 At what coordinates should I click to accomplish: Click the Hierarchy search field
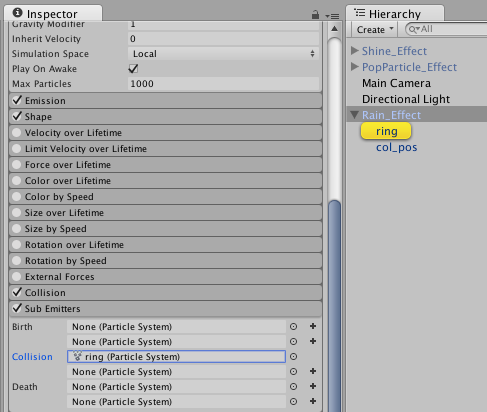click(x=446, y=29)
